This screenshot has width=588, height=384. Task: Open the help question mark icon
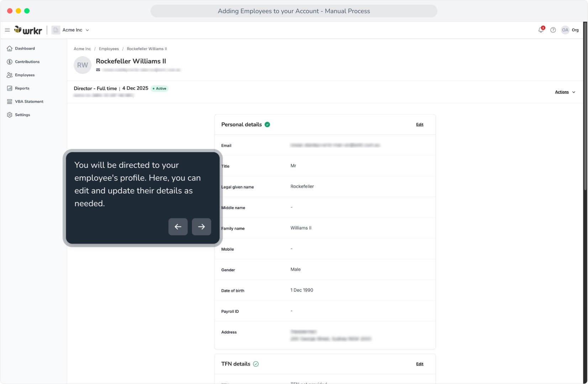click(553, 30)
